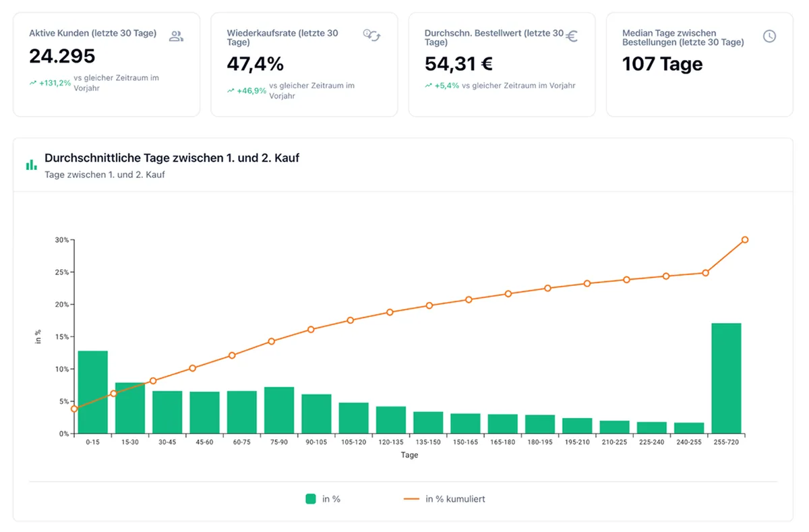809x532 pixels.
Task: Toggle the 'in % kumuliert' legend series
Action: coord(444,499)
